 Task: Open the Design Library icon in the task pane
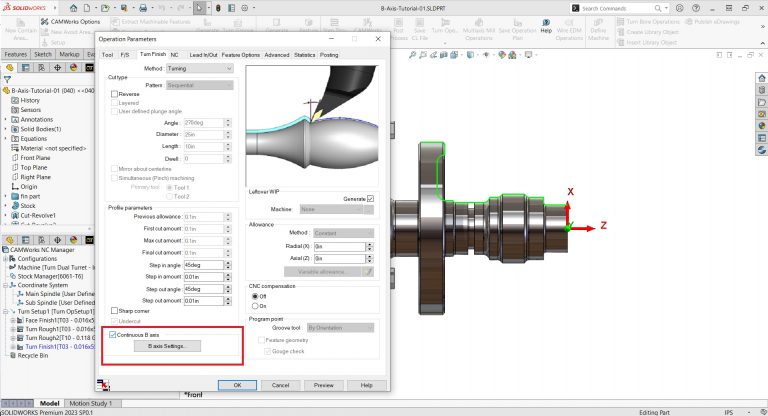762,90
